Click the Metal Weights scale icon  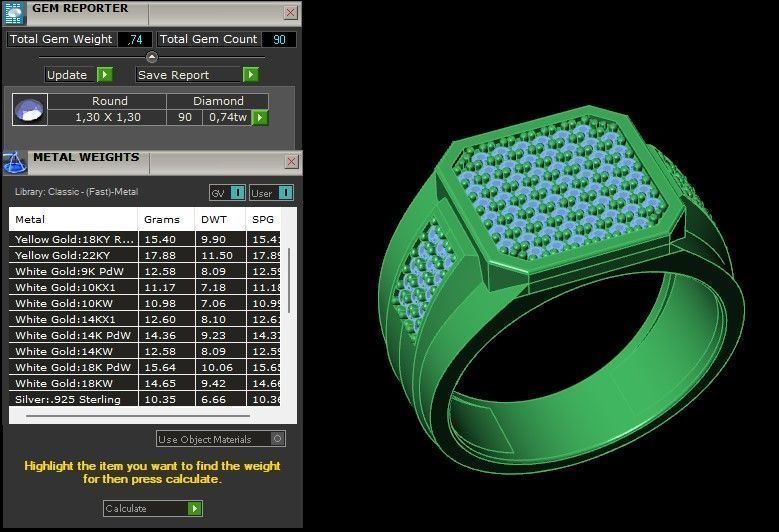pyautogui.click(x=15, y=162)
